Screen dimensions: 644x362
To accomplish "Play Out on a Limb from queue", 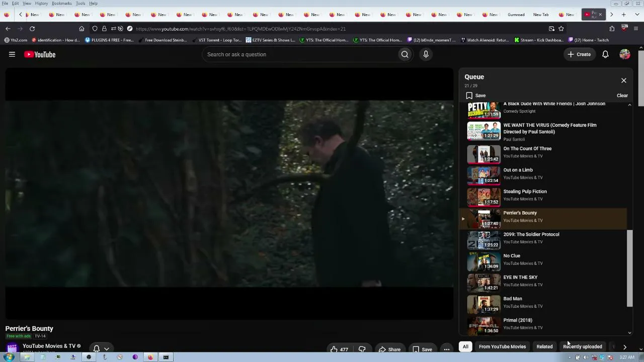I will point(543,175).
